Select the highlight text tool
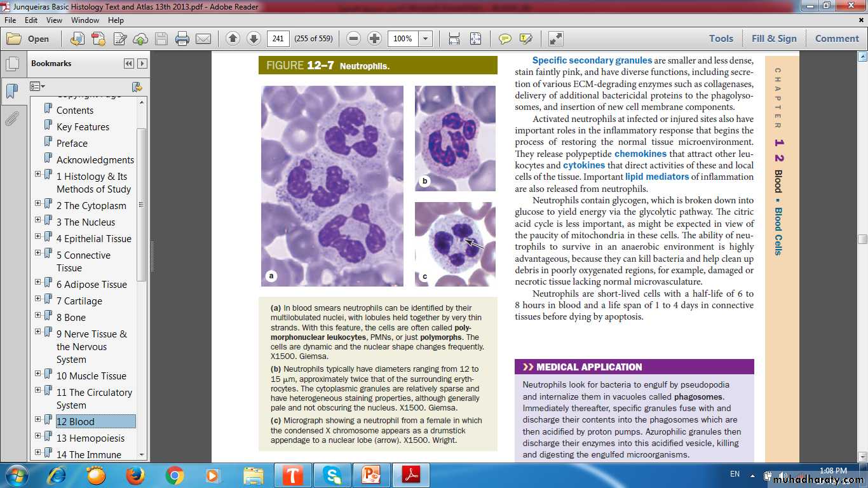 [x=526, y=39]
